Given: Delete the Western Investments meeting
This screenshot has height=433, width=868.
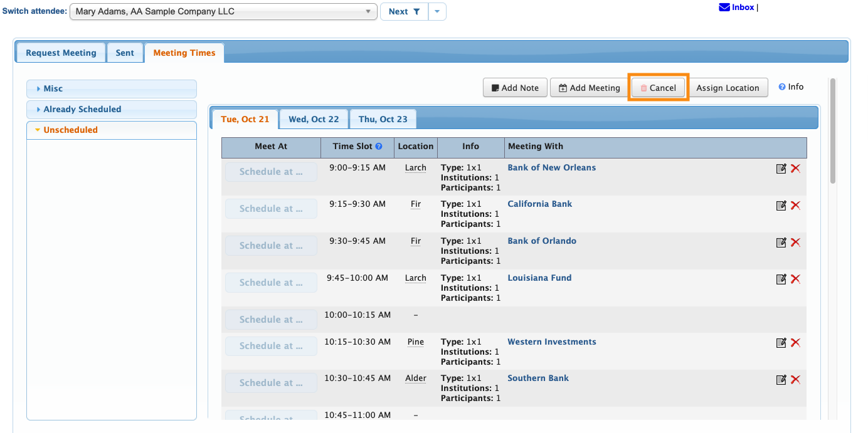Looking at the screenshot, I should (x=795, y=343).
